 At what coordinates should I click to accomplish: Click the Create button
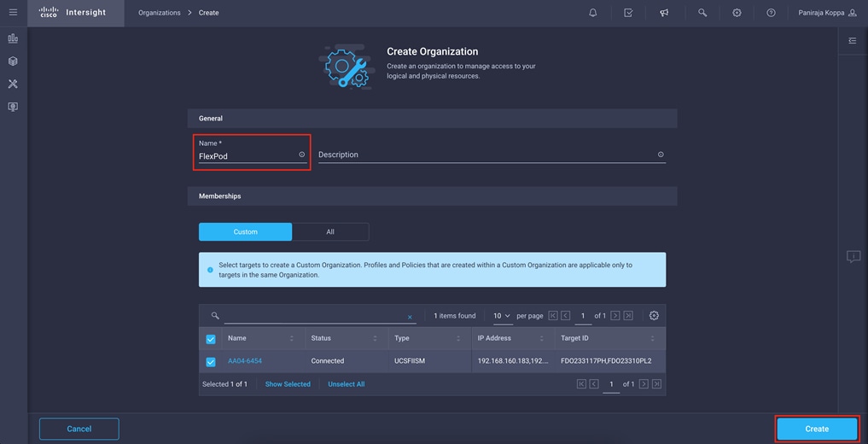[x=817, y=429]
